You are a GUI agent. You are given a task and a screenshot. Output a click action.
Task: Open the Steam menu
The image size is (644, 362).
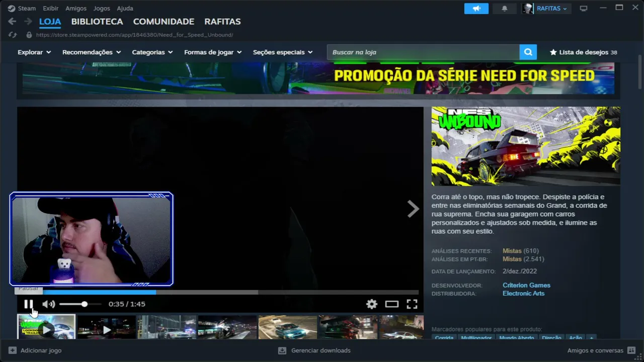(x=22, y=9)
